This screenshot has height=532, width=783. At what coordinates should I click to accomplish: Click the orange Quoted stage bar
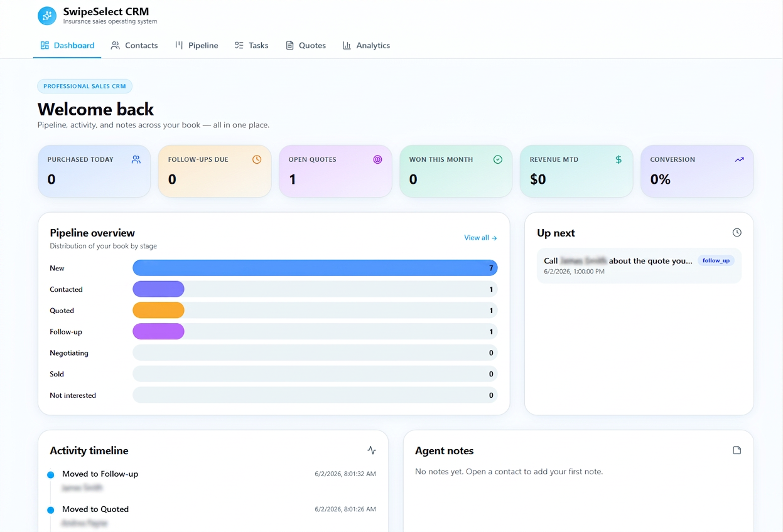click(x=158, y=311)
